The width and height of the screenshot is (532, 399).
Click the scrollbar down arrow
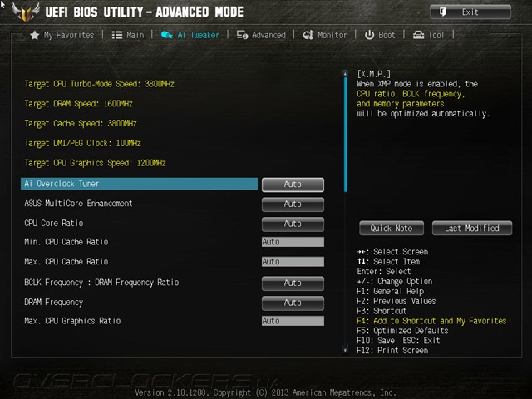tap(346, 350)
